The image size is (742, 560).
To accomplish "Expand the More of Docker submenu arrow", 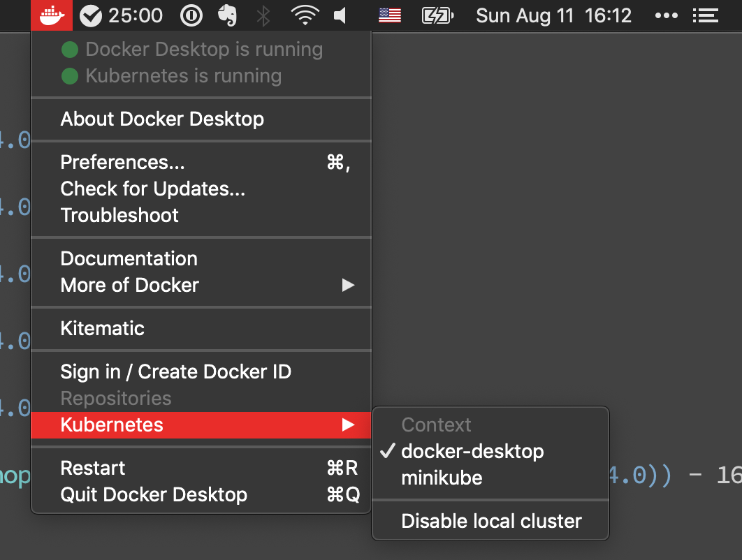I will [348, 285].
